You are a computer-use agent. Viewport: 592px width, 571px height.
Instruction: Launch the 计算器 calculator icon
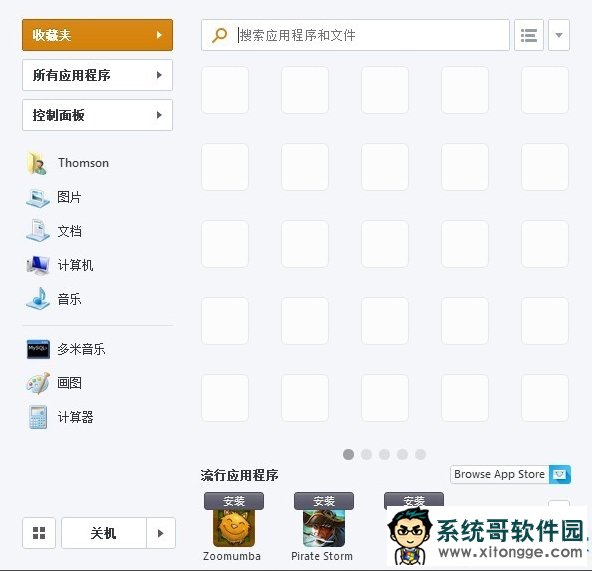[38, 417]
